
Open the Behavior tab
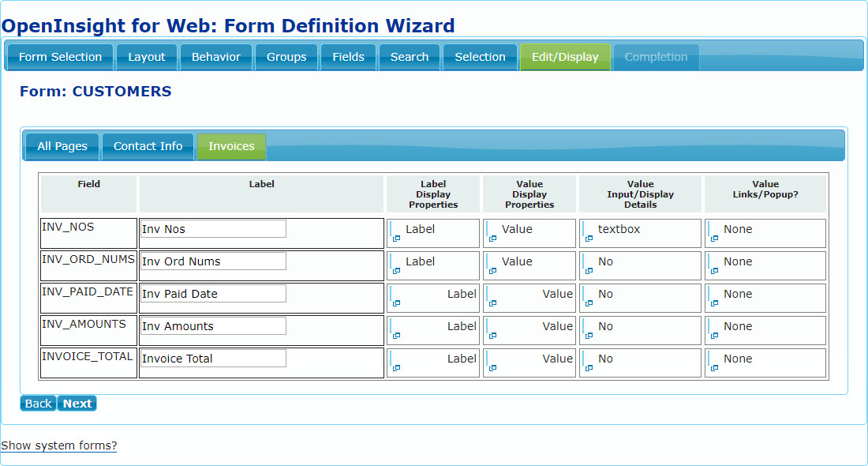pyautogui.click(x=216, y=57)
